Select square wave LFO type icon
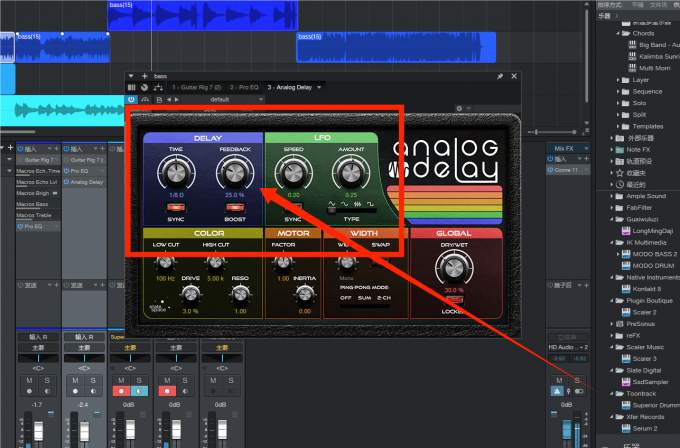The height and width of the screenshot is (448, 680). (x=370, y=203)
